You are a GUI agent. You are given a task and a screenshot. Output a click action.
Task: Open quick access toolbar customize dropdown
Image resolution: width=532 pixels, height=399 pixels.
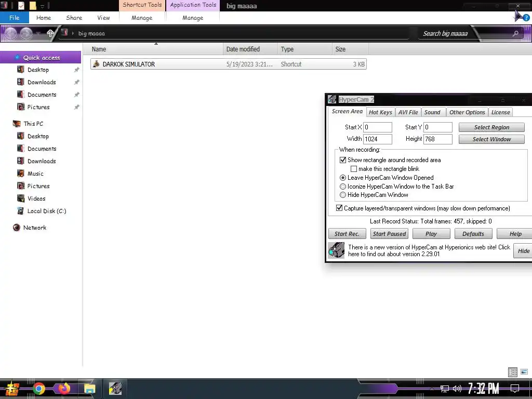point(43,6)
